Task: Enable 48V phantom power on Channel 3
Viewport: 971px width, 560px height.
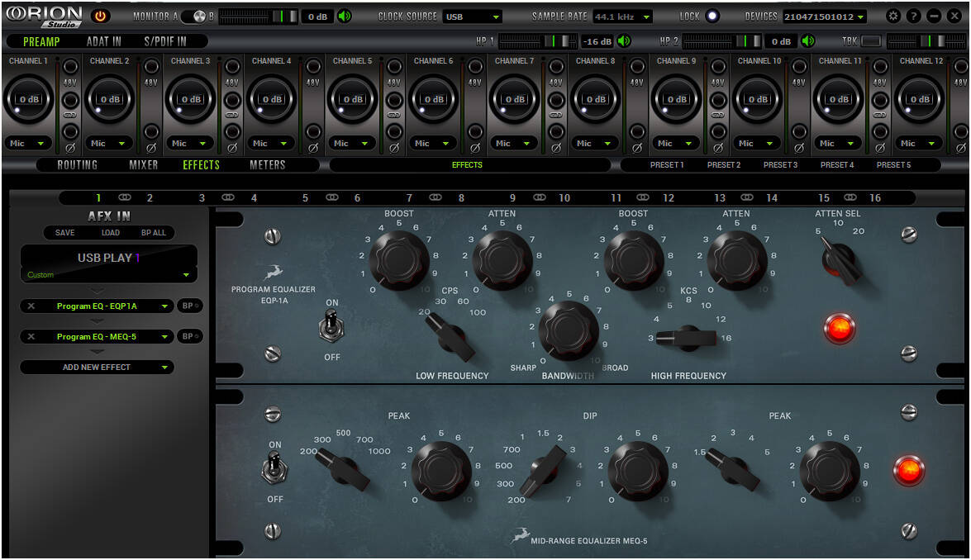Action: [232, 67]
